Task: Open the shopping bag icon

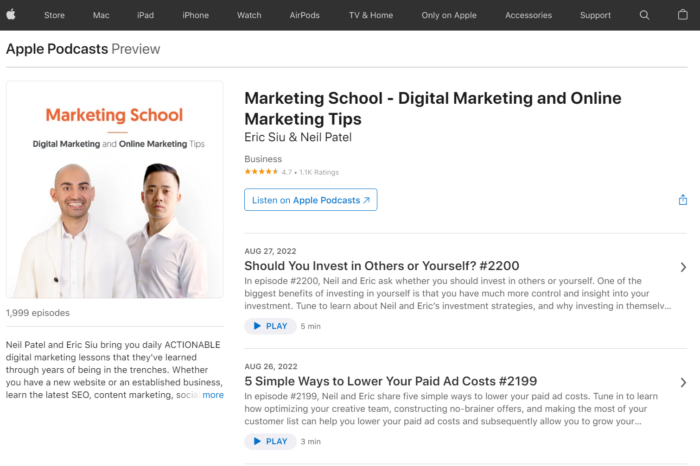Action: [683, 15]
